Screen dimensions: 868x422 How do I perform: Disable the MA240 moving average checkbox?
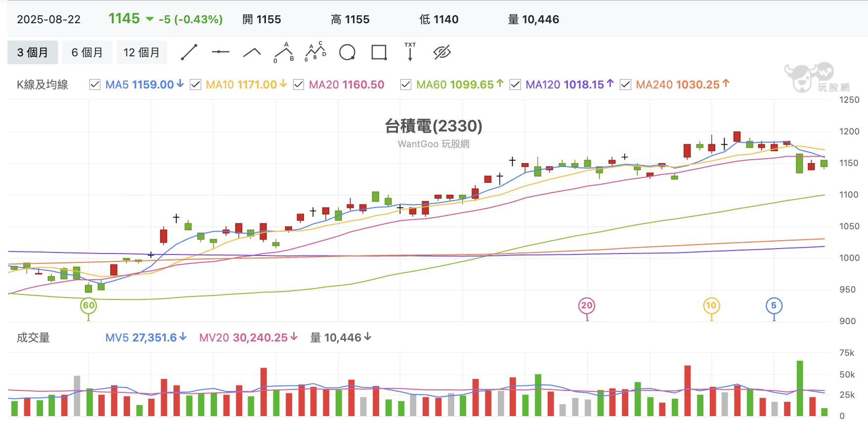pyautogui.click(x=625, y=84)
